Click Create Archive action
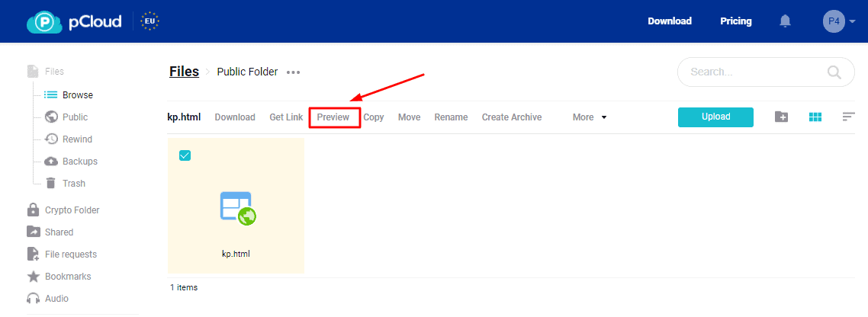The width and height of the screenshot is (868, 317). coord(512,117)
